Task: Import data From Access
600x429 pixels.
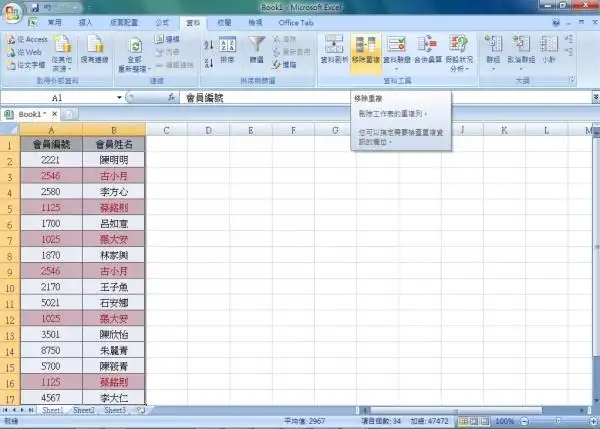Action: point(28,39)
